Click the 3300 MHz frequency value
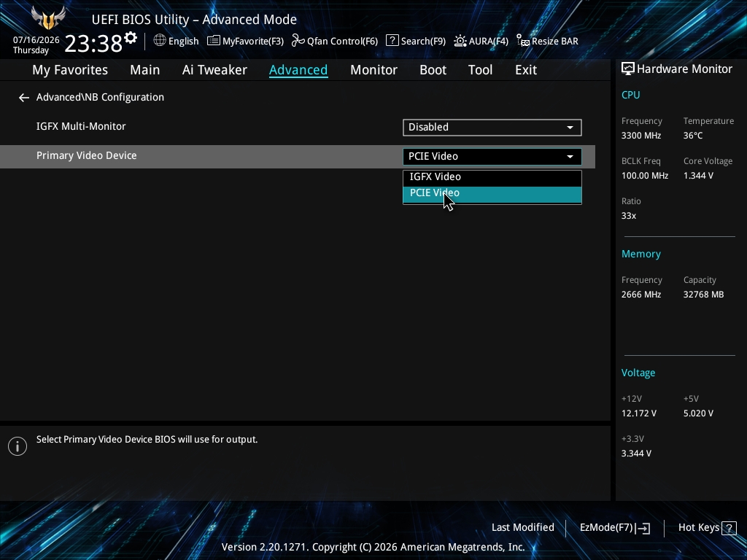 coord(640,136)
